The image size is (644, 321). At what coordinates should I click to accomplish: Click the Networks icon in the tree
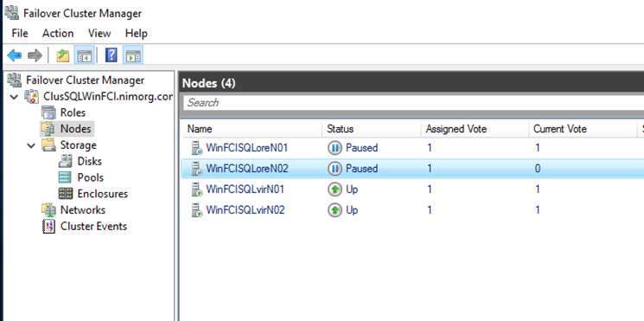pos(49,210)
